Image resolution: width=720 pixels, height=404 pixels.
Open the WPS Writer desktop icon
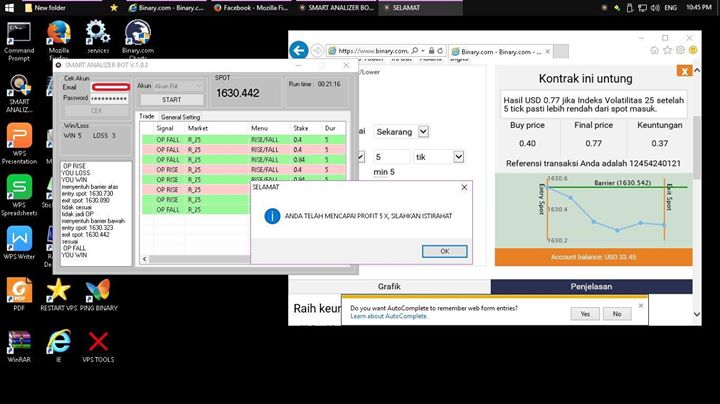click(x=19, y=243)
